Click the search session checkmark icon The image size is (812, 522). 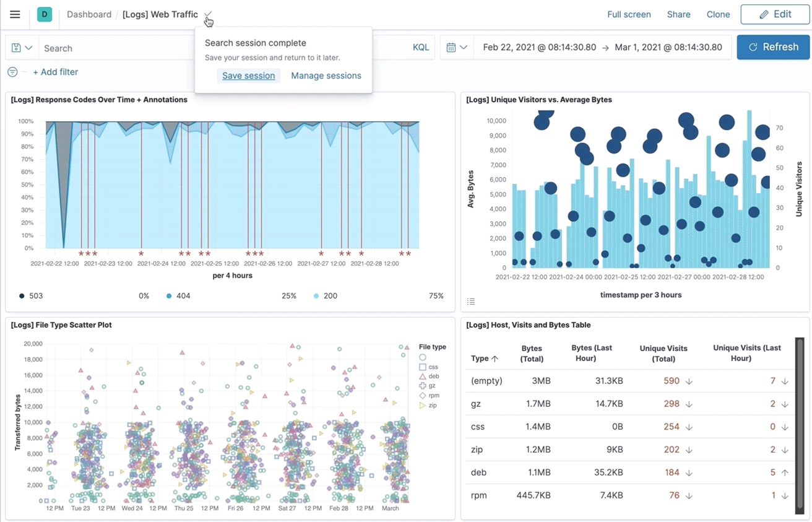tap(208, 14)
